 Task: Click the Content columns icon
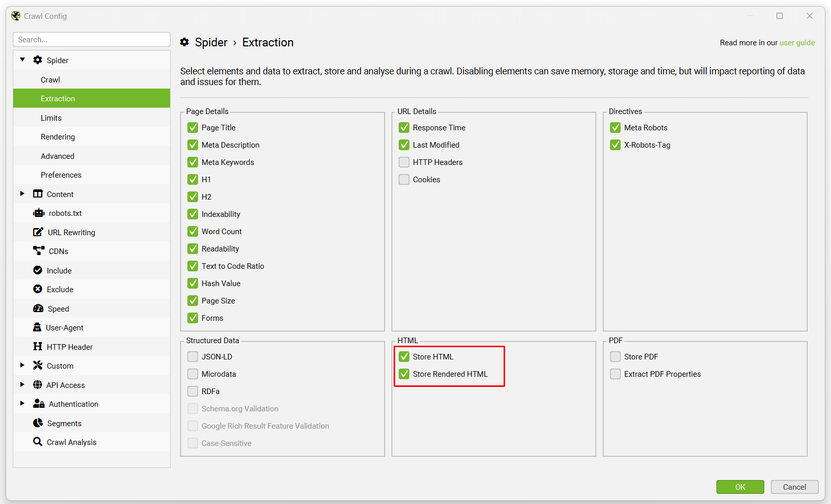[38, 194]
